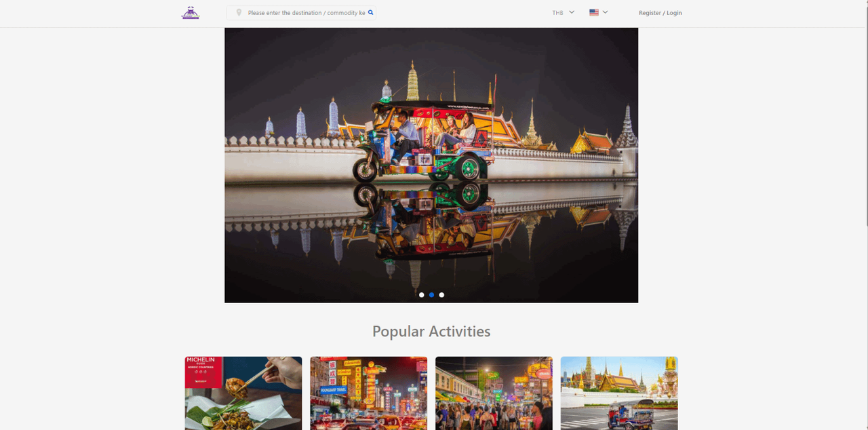
Task: Click the US flag language icon
Action: pos(594,12)
